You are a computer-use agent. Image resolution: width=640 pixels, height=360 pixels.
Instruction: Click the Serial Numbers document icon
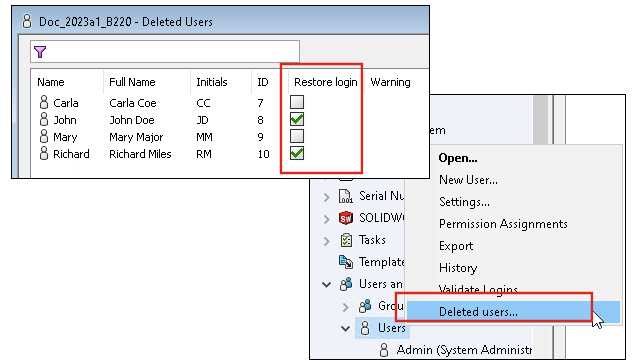pos(346,196)
